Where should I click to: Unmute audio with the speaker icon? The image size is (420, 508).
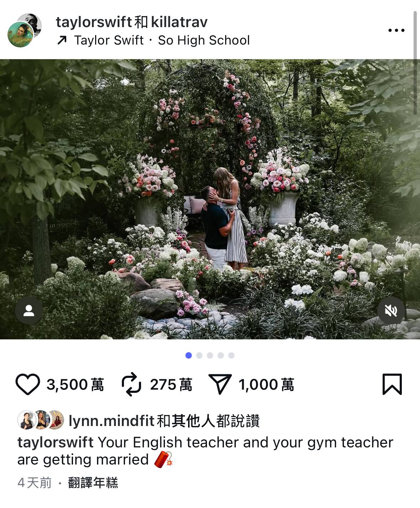tap(391, 311)
